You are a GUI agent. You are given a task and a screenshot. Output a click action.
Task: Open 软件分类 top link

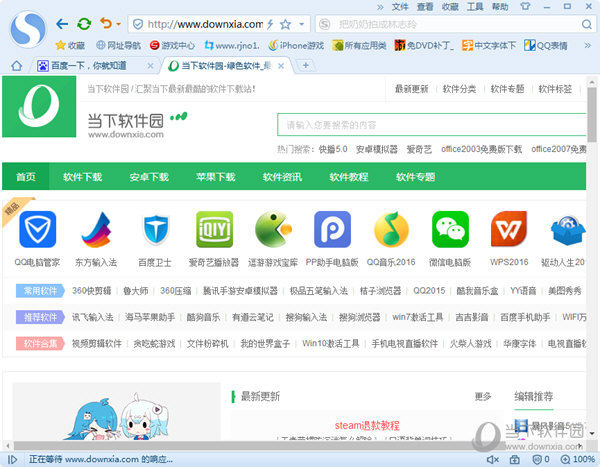460,89
